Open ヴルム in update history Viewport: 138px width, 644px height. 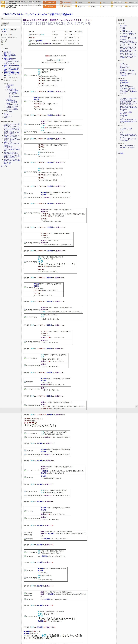point(122,63)
